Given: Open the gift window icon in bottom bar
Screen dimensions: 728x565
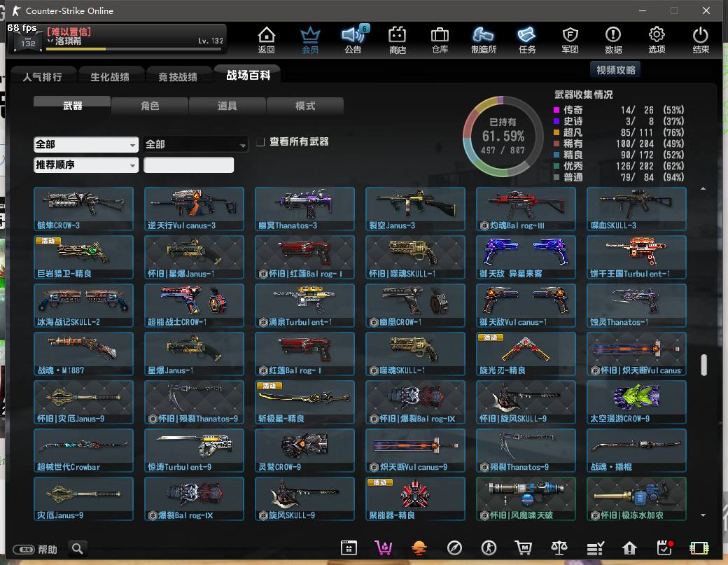Looking at the screenshot, I should click(349, 548).
